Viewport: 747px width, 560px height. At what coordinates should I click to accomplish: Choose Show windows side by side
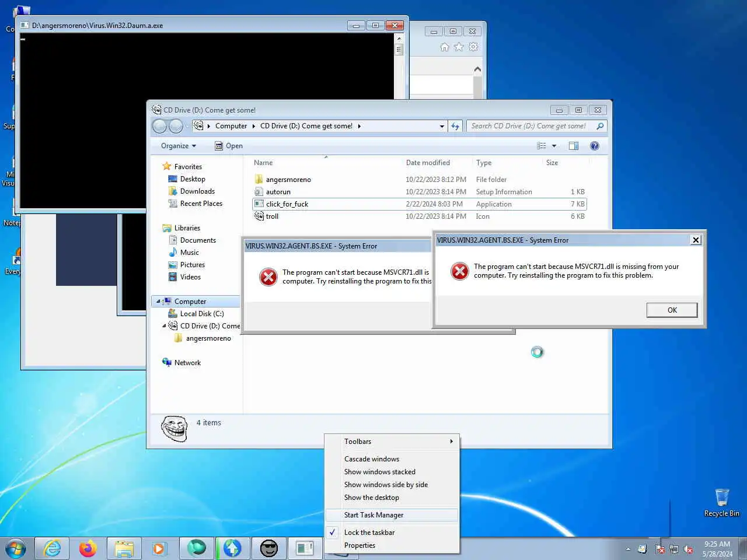click(392, 485)
